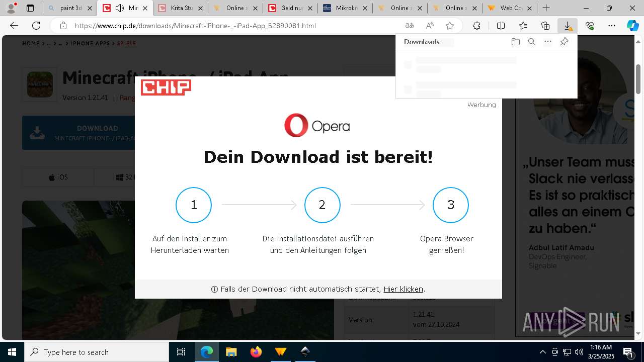Viewport: 644px width, 362px height.
Task: Open favorites list icon
Action: click(523, 26)
